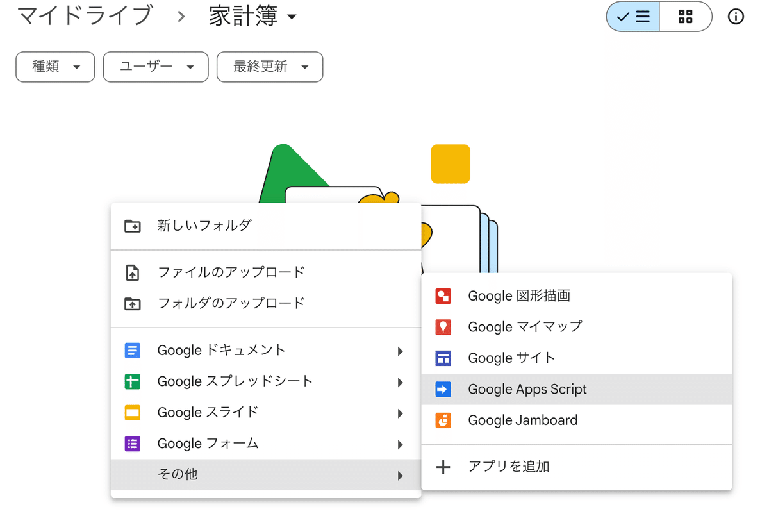Viewport: 769px width, 532px height.
Task: Click the new folder icon
Action: click(132, 226)
